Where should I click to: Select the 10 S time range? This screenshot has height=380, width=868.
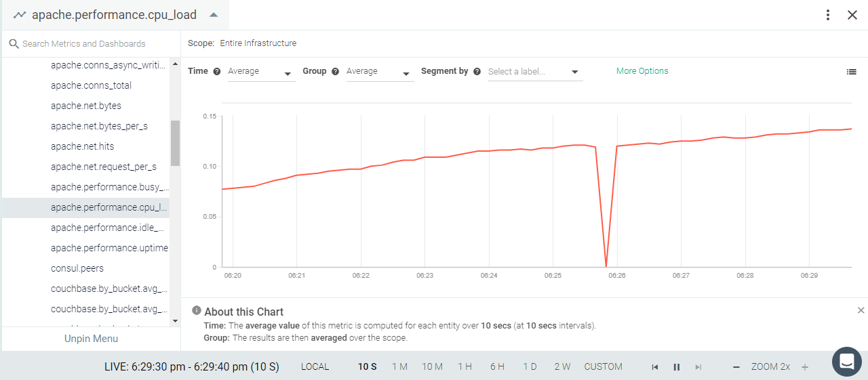click(367, 366)
